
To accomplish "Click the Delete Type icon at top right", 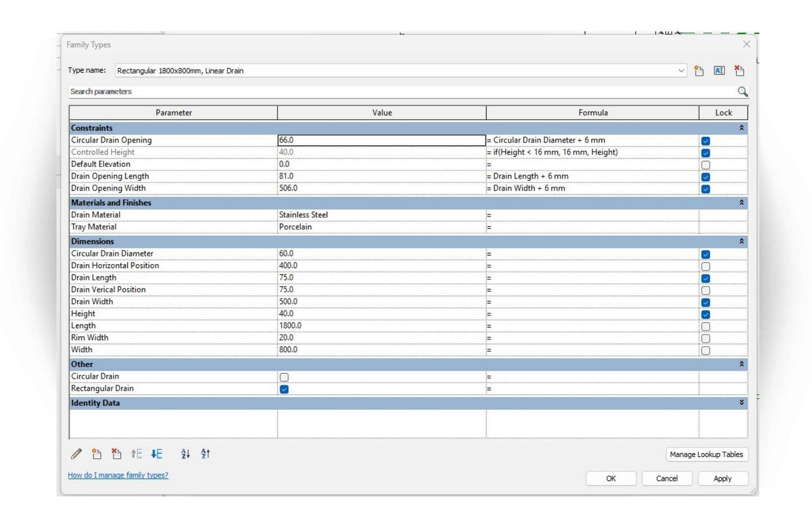I will (x=739, y=71).
